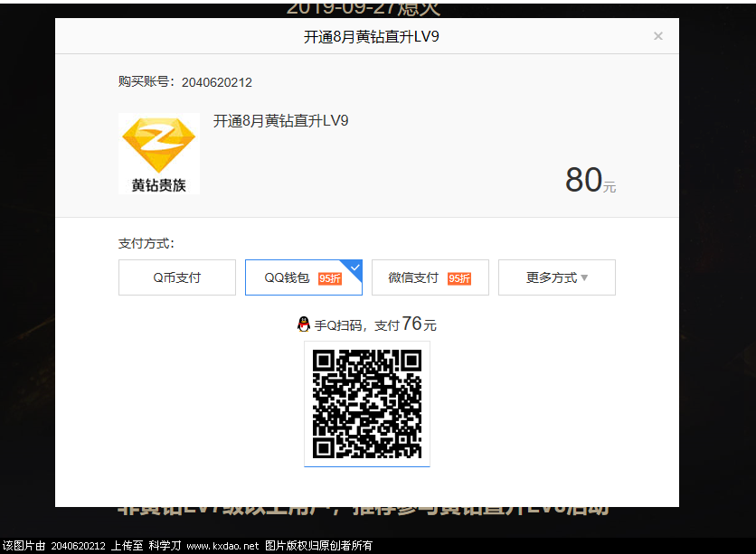The width and height of the screenshot is (756, 554).
Task: Click the account number 2040620212
Action: 216,82
